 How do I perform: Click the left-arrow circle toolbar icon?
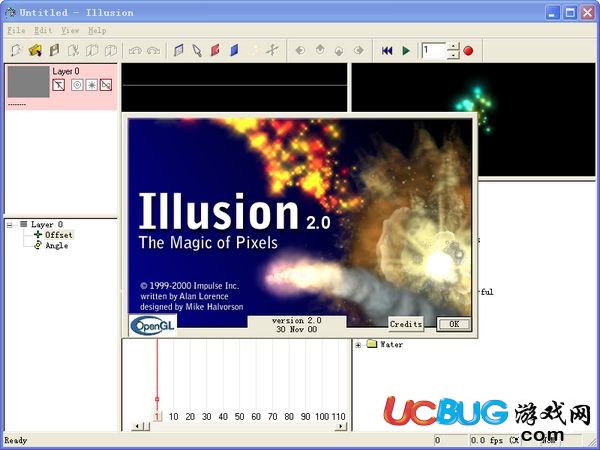[x=300, y=50]
